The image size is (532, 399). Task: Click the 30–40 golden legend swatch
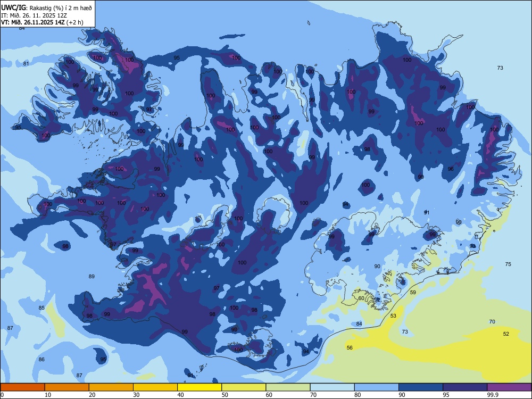[155, 387]
